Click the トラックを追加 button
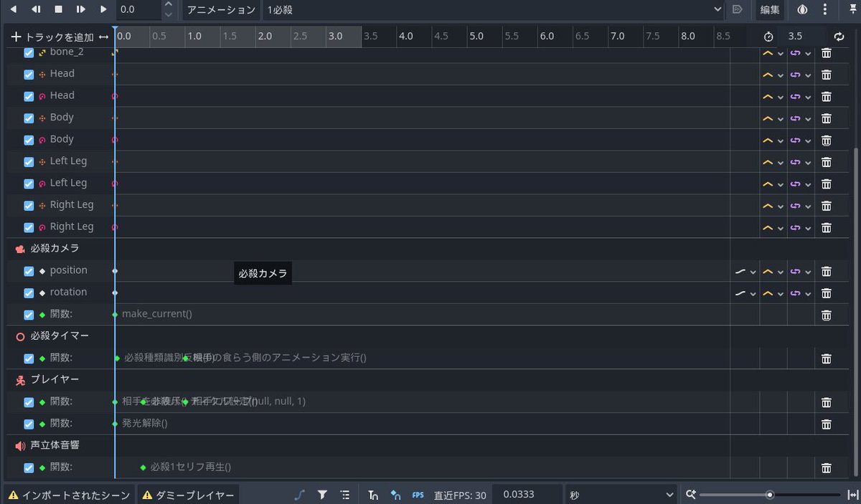 (52, 37)
